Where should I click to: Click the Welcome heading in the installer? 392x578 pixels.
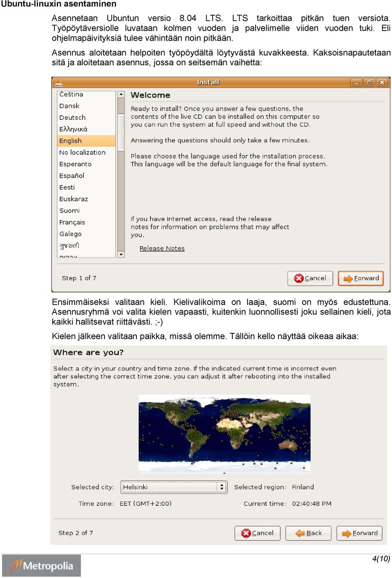click(x=150, y=95)
